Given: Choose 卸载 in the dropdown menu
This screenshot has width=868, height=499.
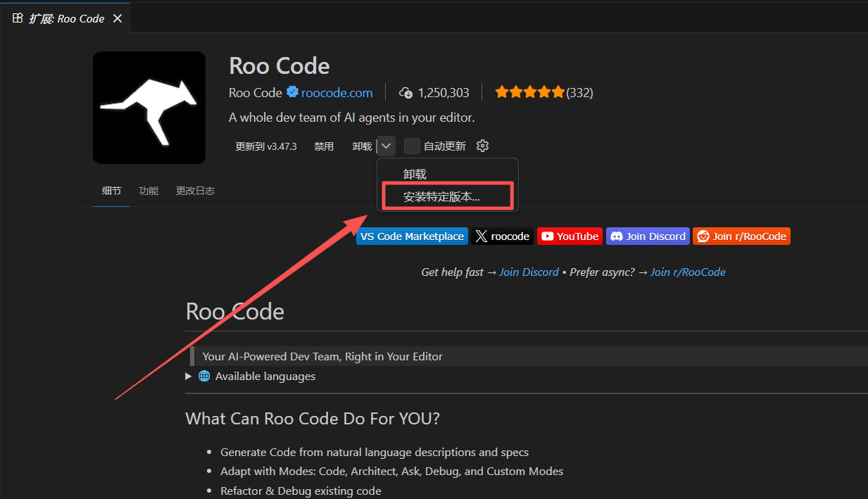Looking at the screenshot, I should (415, 175).
